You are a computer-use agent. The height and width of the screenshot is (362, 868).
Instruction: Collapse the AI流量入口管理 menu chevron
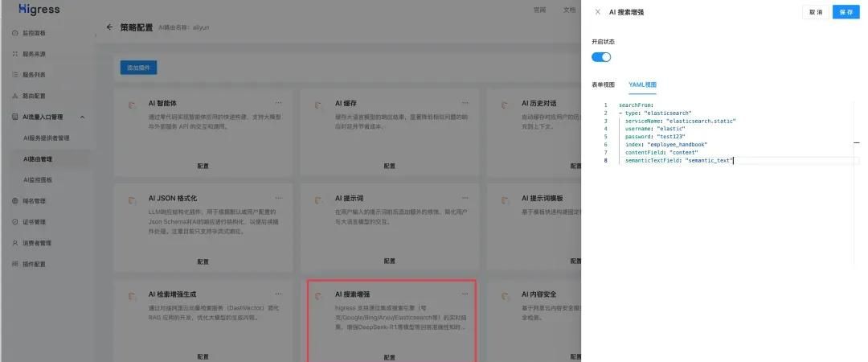point(83,117)
